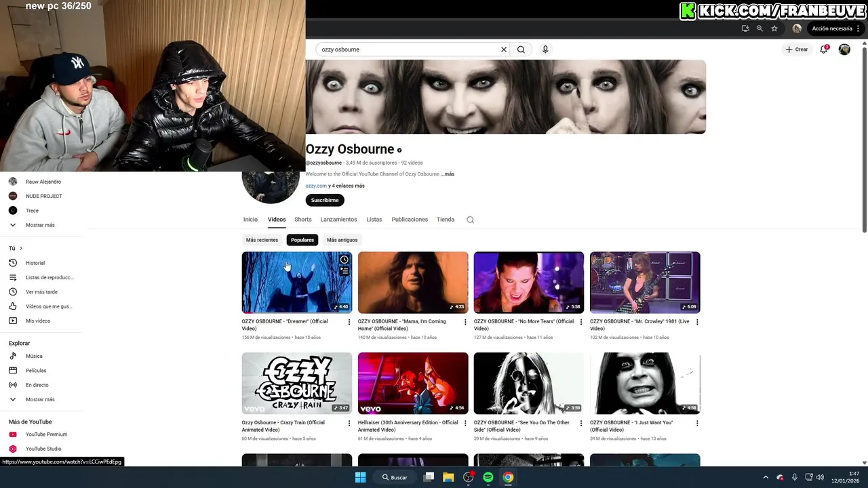Expand the Tú section chevron
This screenshot has height=488, width=868.
(x=21, y=248)
